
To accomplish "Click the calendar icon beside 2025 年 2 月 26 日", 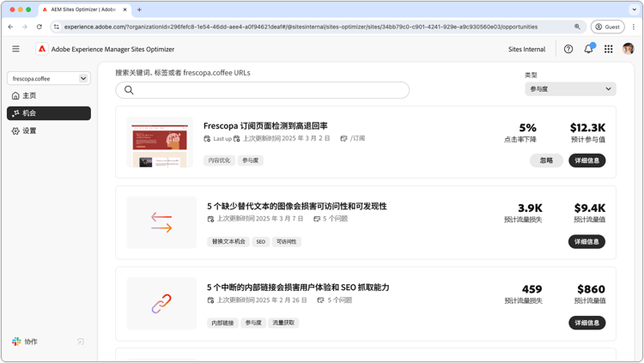I will pyautogui.click(x=210, y=300).
